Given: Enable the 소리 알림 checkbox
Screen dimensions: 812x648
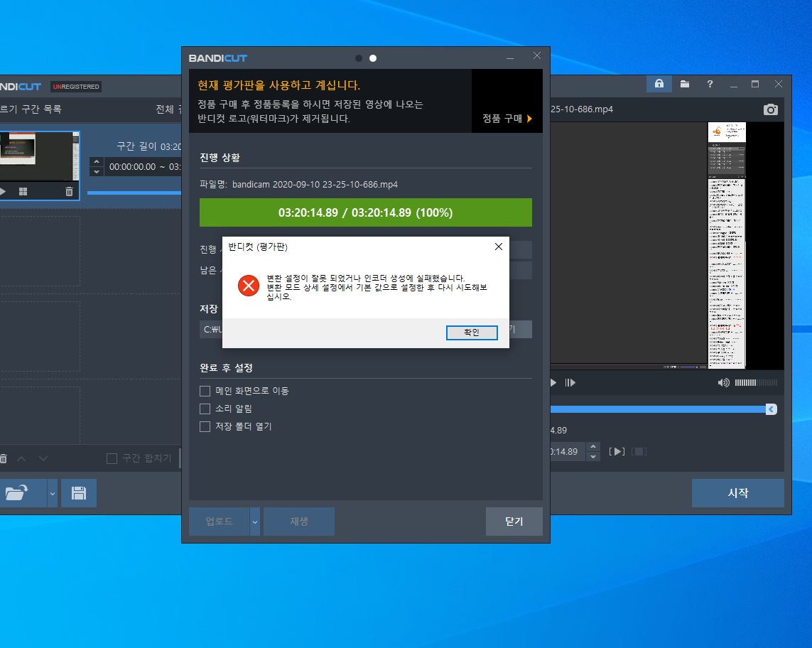Looking at the screenshot, I should (205, 409).
